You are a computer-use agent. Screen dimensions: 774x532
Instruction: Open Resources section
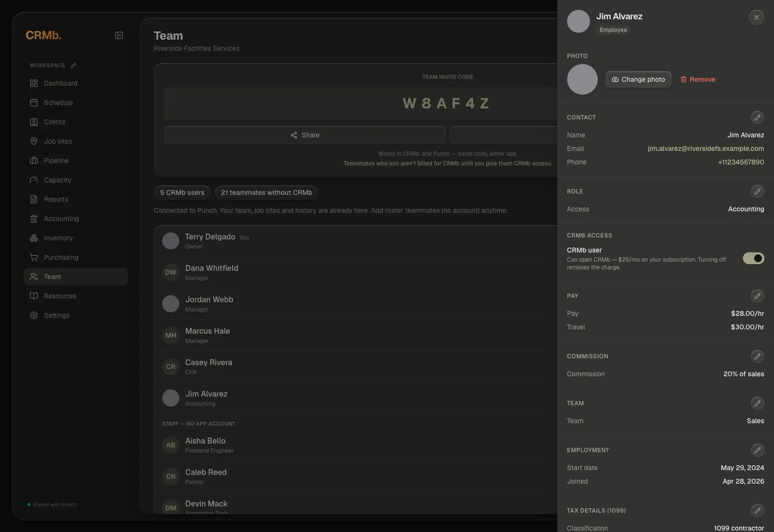[x=76, y=296]
